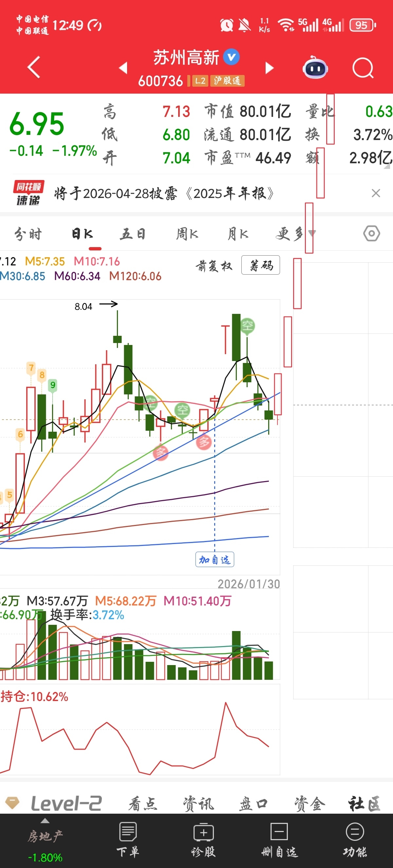Image resolution: width=393 pixels, height=868 pixels.
Task: Select the 日K chart tab
Action: pos(82,233)
